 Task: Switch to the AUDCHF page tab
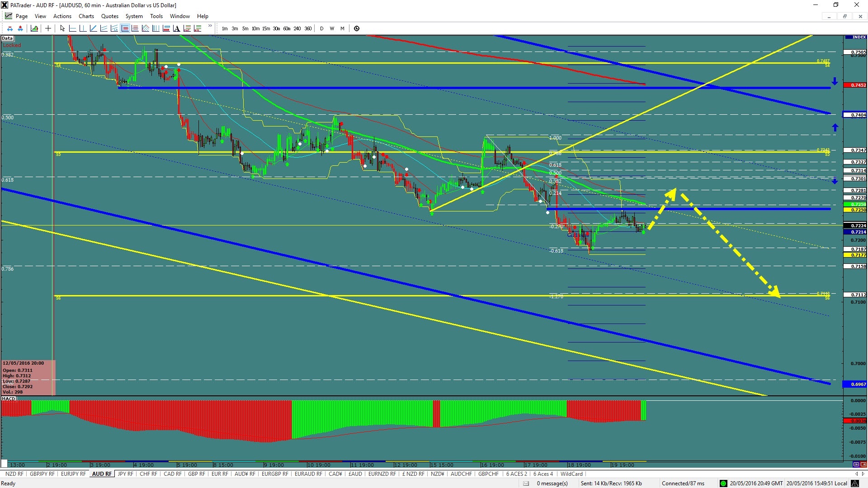[461, 474]
